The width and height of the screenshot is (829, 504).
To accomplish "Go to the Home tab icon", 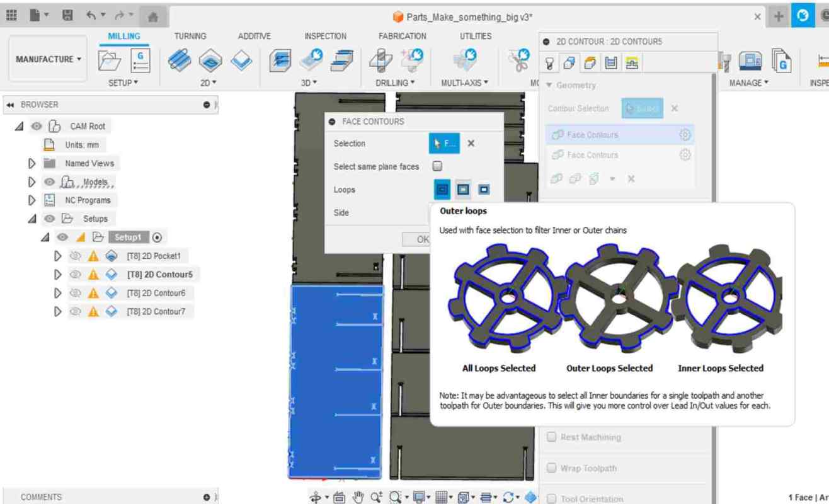I will (x=152, y=17).
